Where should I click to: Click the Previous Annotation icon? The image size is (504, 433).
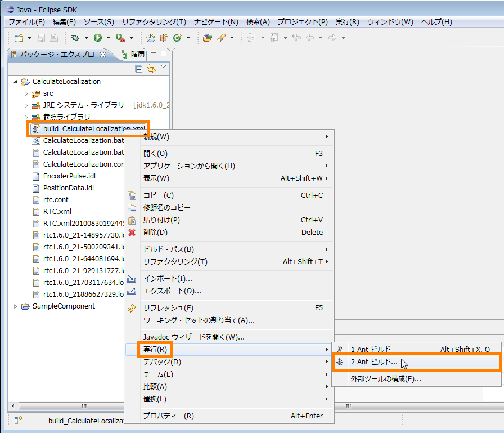[x=274, y=38]
